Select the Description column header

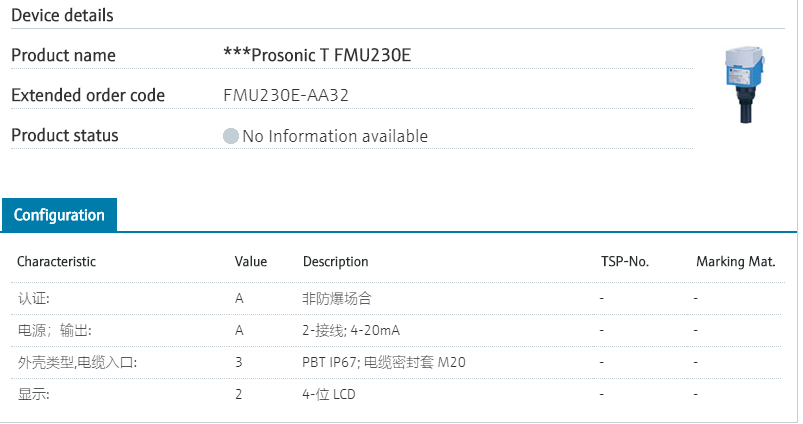[x=335, y=262]
